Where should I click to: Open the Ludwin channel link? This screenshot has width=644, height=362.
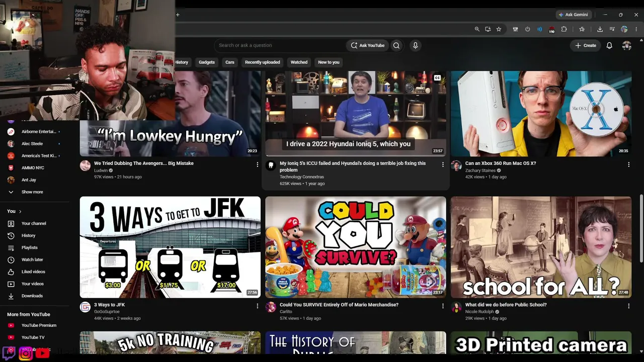101,170
